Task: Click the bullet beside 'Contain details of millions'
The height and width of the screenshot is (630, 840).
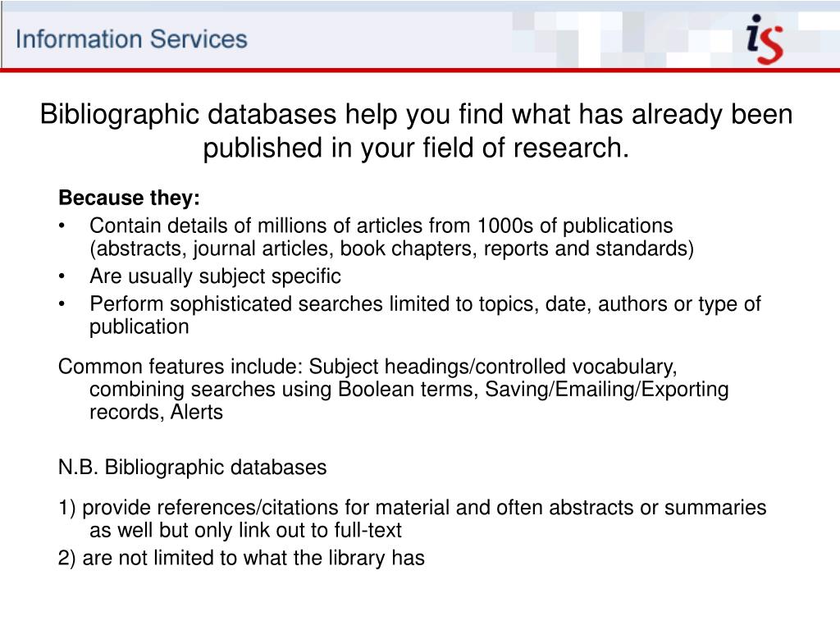Action: click(x=62, y=226)
